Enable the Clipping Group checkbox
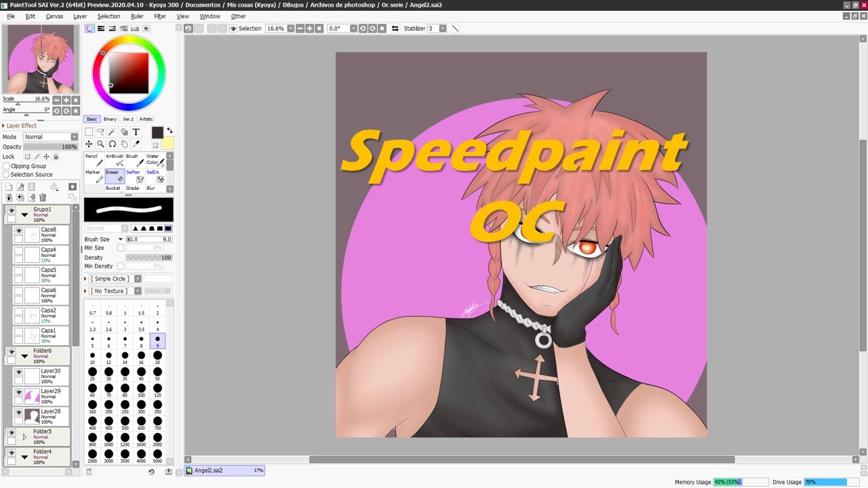868x488 pixels. [6, 166]
